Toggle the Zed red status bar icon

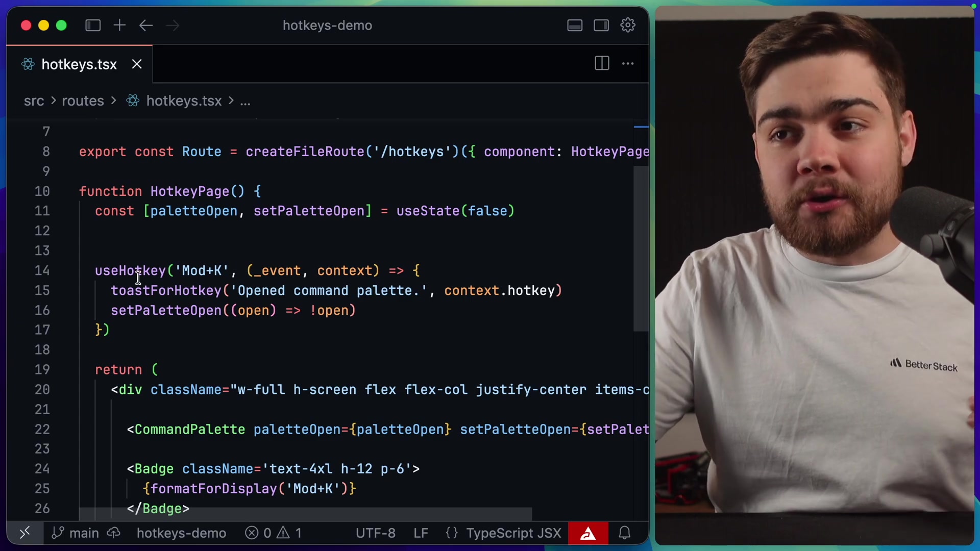point(589,533)
